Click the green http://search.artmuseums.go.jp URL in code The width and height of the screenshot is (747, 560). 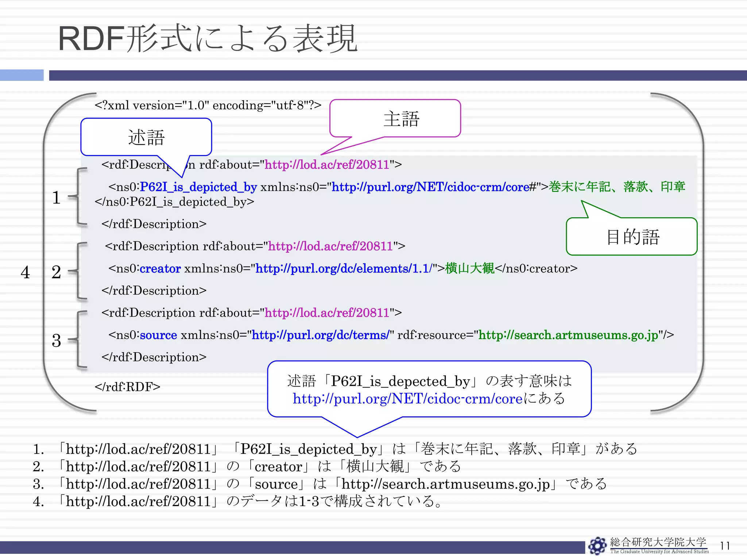point(568,335)
